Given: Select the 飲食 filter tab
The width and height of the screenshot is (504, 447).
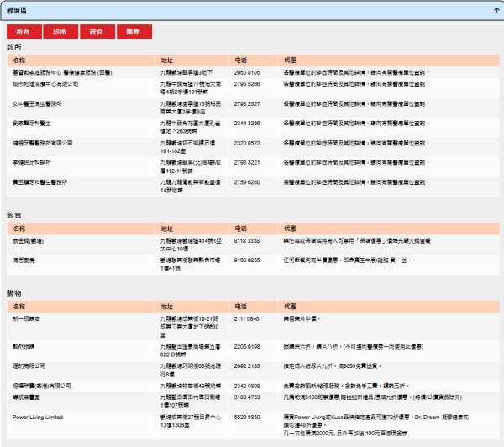Looking at the screenshot, I should [x=97, y=32].
